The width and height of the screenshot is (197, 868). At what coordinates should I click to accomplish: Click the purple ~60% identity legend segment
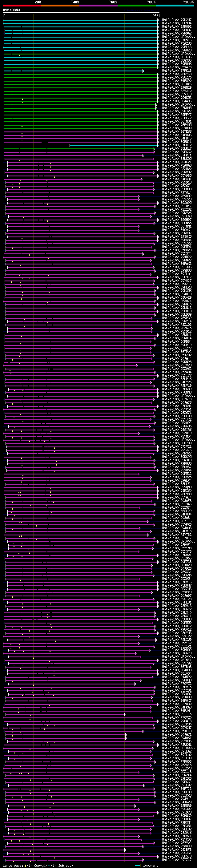(x=98, y=6)
